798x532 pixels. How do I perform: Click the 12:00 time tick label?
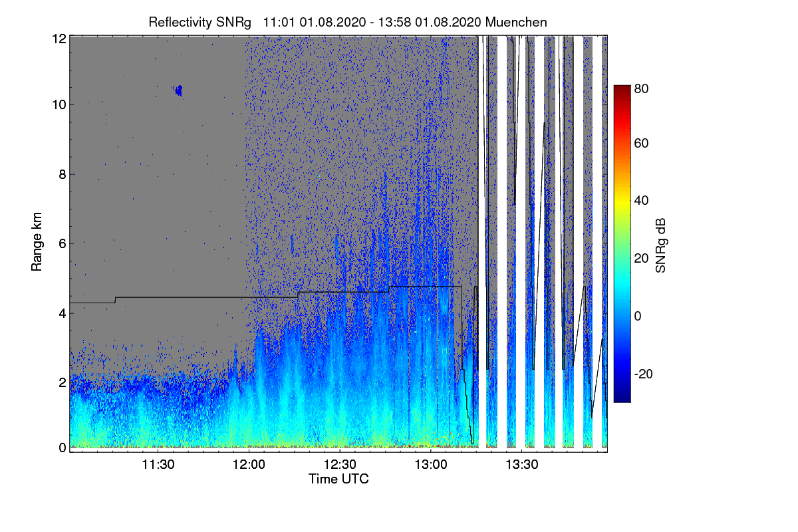click(x=249, y=464)
